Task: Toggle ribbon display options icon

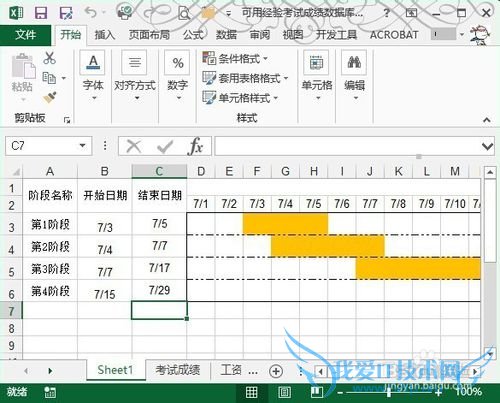Action: point(412,13)
